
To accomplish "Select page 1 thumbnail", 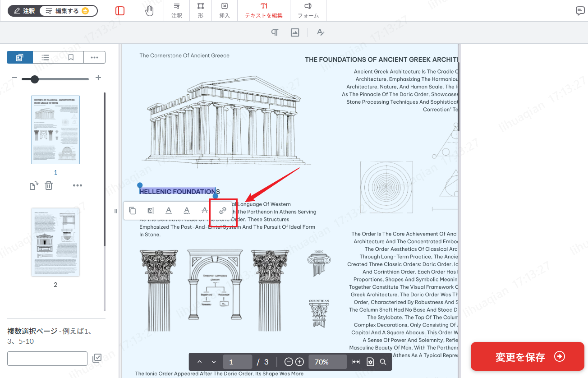I will click(x=55, y=130).
